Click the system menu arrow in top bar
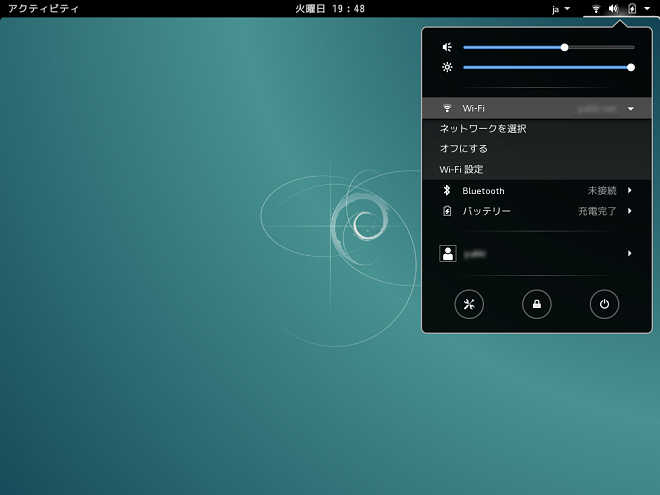The image size is (660, 495). pyautogui.click(x=647, y=8)
